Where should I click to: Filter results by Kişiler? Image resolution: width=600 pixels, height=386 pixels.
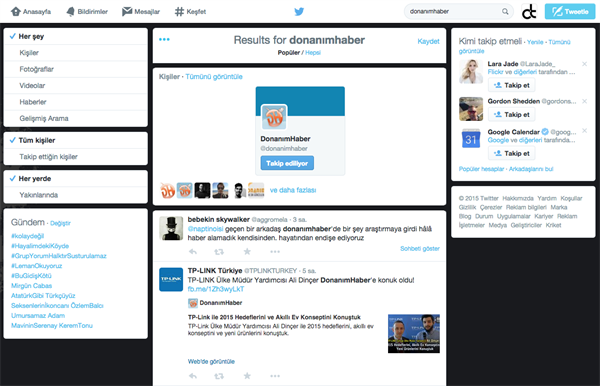(76, 53)
